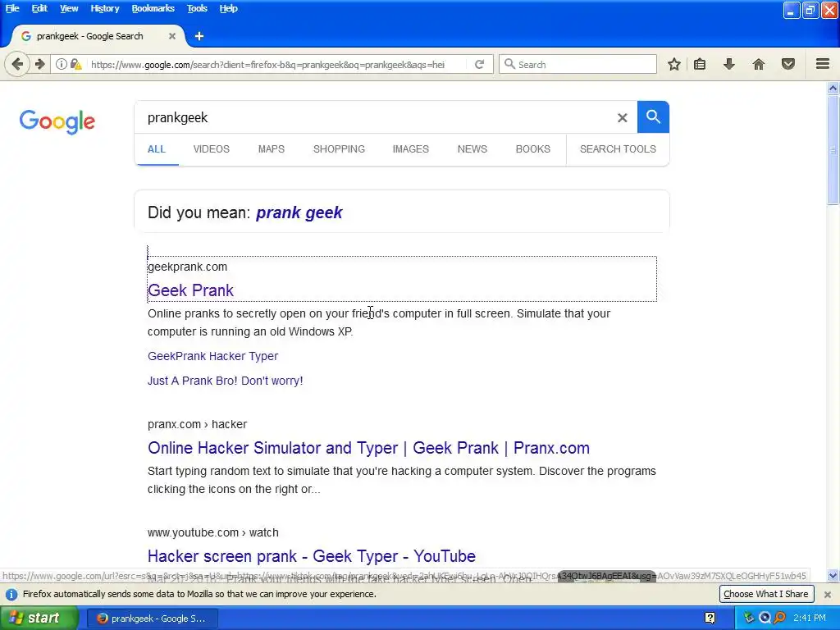Dismiss the Firefox data notification bar
The image size is (840, 630).
tap(827, 594)
